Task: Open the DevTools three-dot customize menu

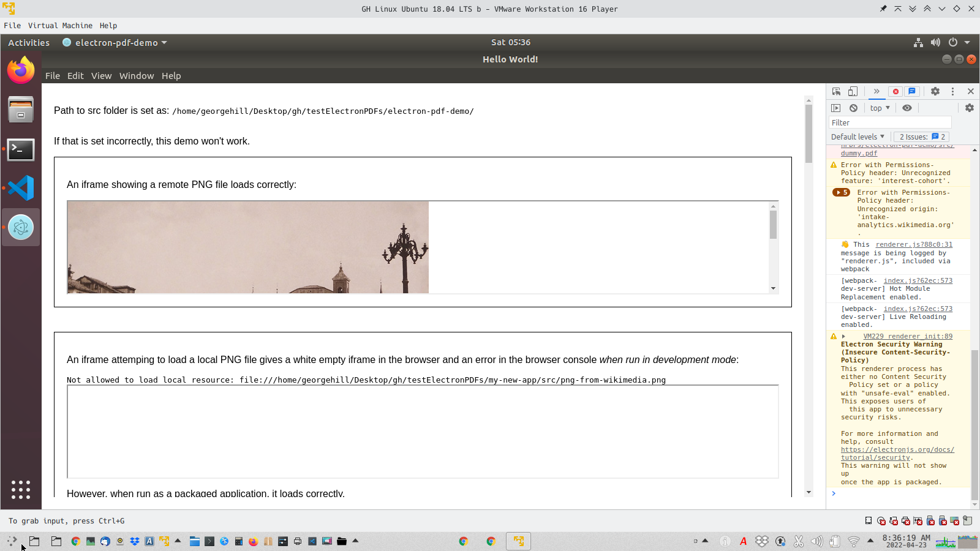Action: coord(953,91)
